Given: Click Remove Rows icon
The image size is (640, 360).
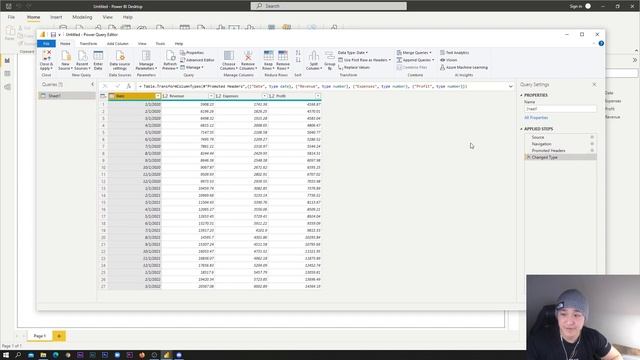Looking at the screenshot, I should [x=282, y=56].
